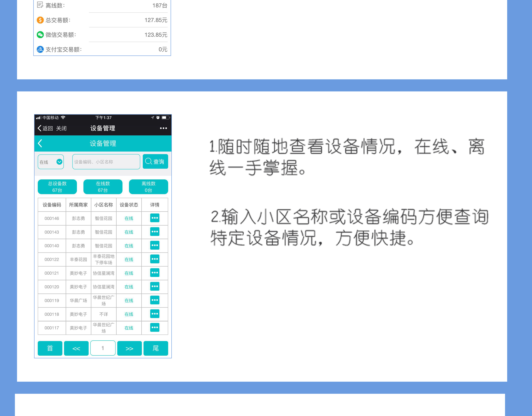The height and width of the screenshot is (416, 532).
Task: Open details for device 000119
Action: (x=154, y=300)
